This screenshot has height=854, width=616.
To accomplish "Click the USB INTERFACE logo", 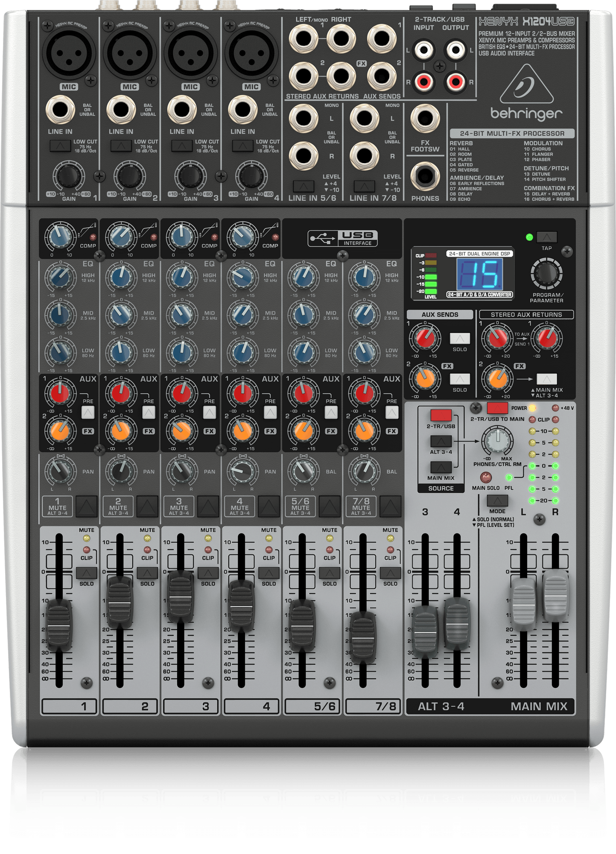I will point(343,239).
